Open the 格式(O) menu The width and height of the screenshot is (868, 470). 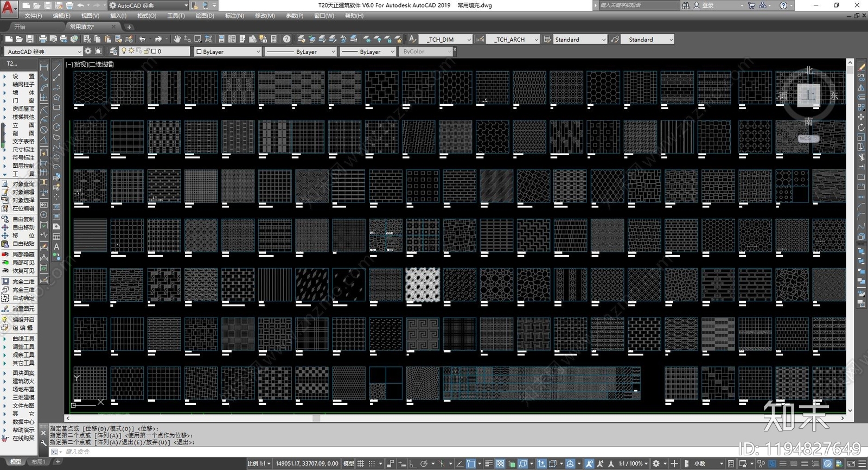pos(146,16)
